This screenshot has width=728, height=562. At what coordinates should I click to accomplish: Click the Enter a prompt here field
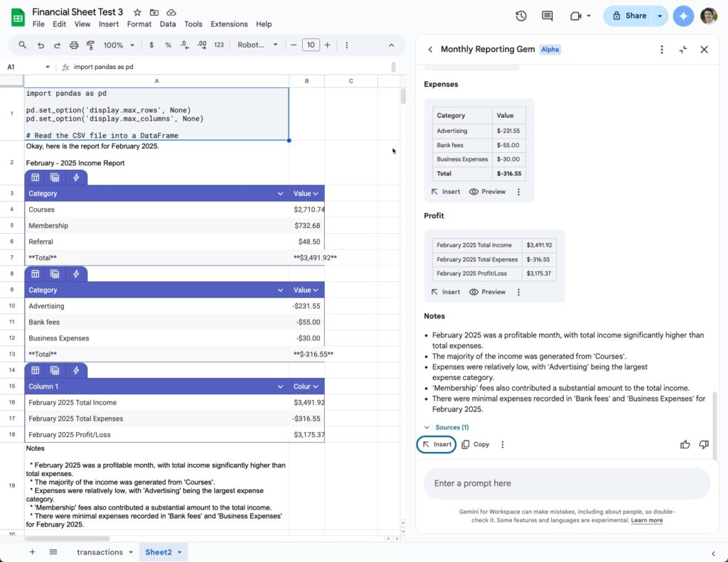567,483
